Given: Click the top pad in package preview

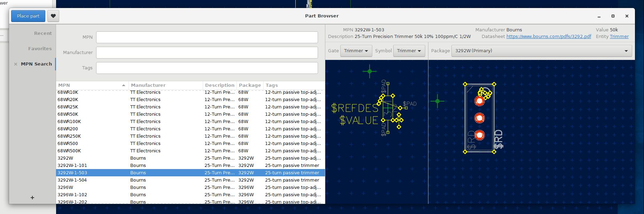Looking at the screenshot, I should pos(480,101).
